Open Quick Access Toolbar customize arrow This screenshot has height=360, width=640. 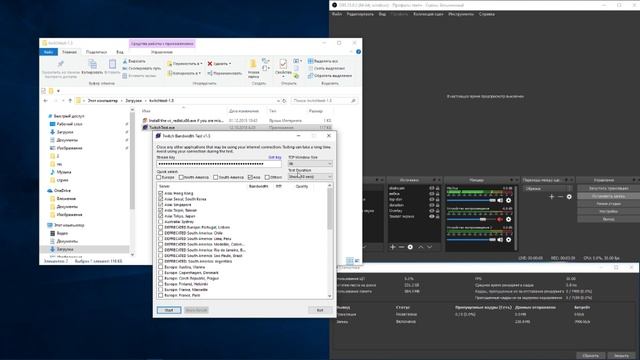tap(58, 91)
